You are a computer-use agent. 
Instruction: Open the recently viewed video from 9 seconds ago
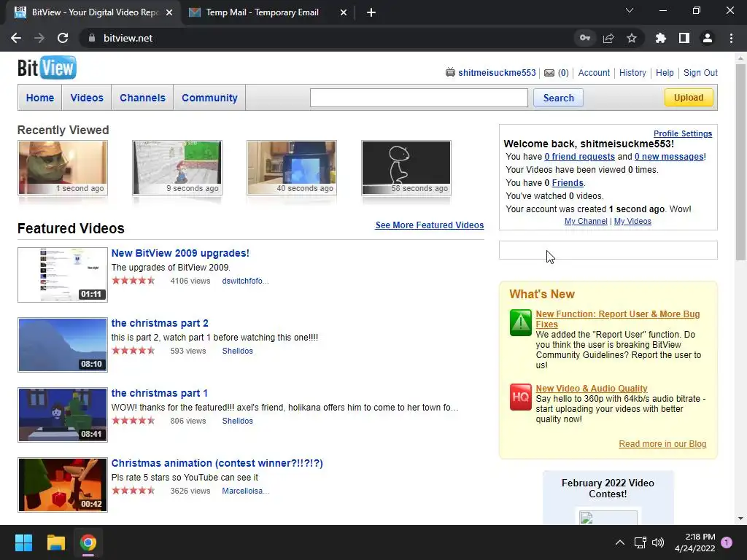click(177, 168)
